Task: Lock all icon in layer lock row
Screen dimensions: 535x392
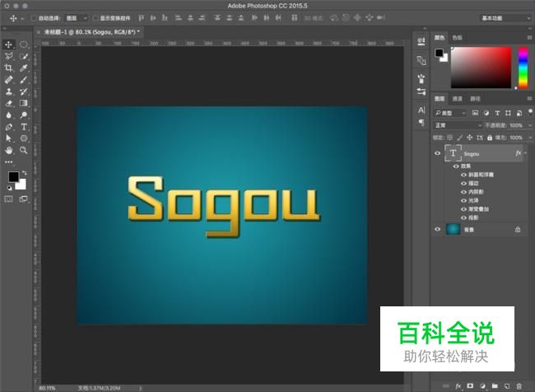Action: click(x=490, y=138)
